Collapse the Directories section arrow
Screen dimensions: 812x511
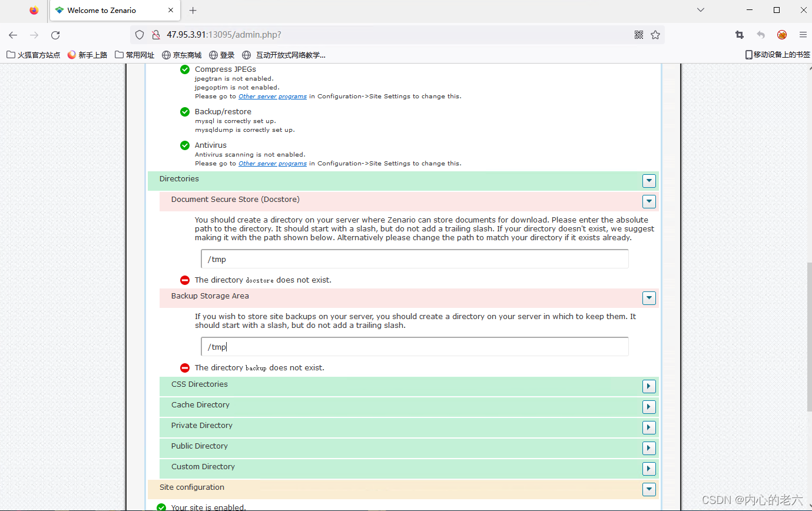click(x=649, y=181)
